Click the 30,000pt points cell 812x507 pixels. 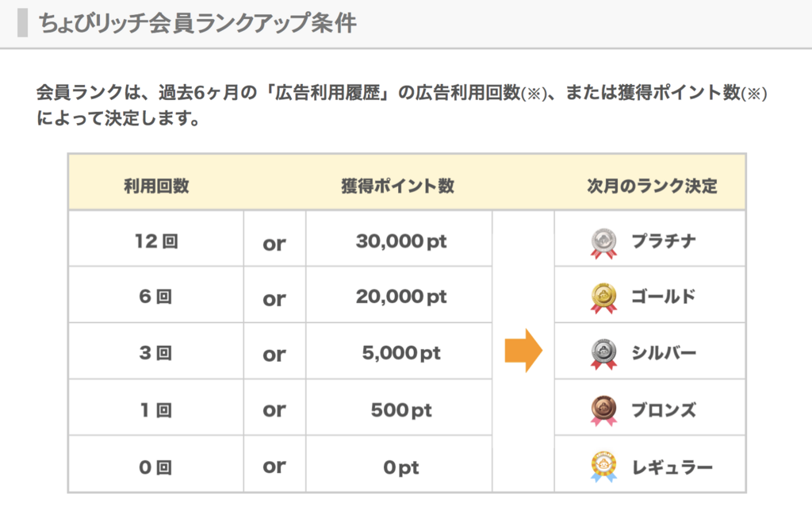400,241
